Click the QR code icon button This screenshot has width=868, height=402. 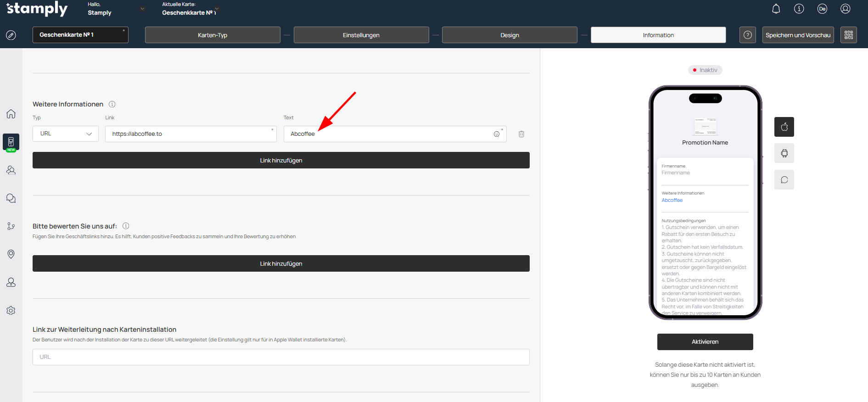pos(848,35)
